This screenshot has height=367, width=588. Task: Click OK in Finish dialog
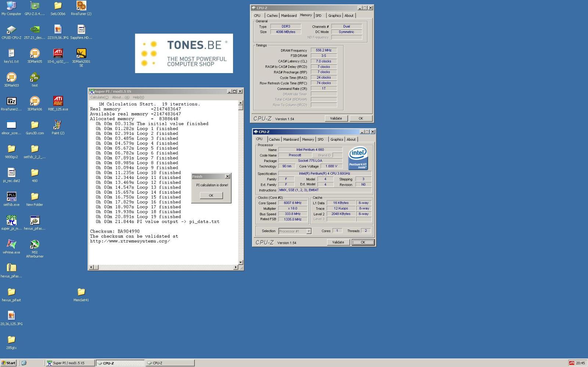pyautogui.click(x=211, y=195)
